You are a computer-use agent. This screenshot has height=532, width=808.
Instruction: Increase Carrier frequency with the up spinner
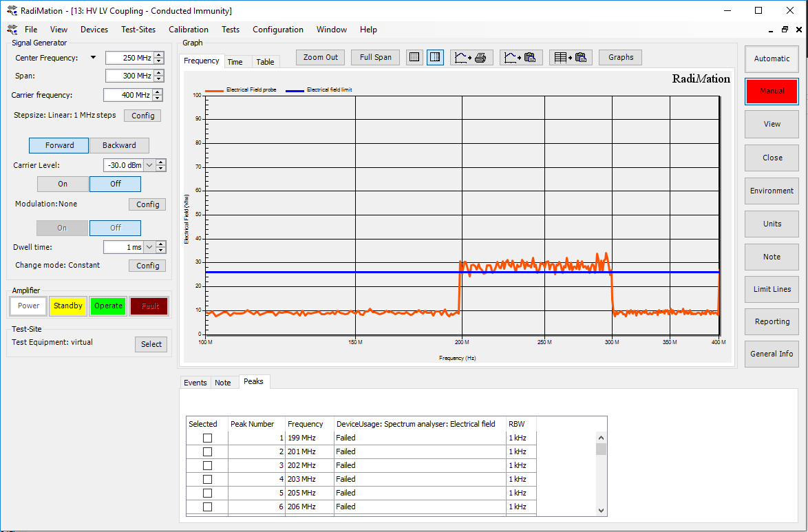click(x=158, y=92)
